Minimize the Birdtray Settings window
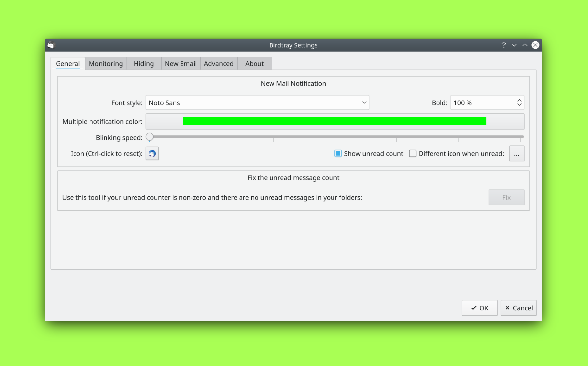Viewport: 588px width, 366px height. [x=514, y=45]
